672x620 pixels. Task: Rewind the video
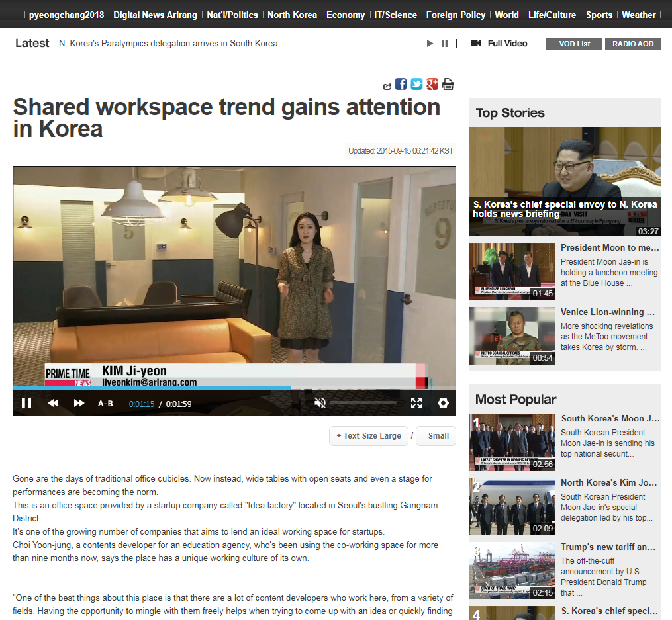point(53,403)
